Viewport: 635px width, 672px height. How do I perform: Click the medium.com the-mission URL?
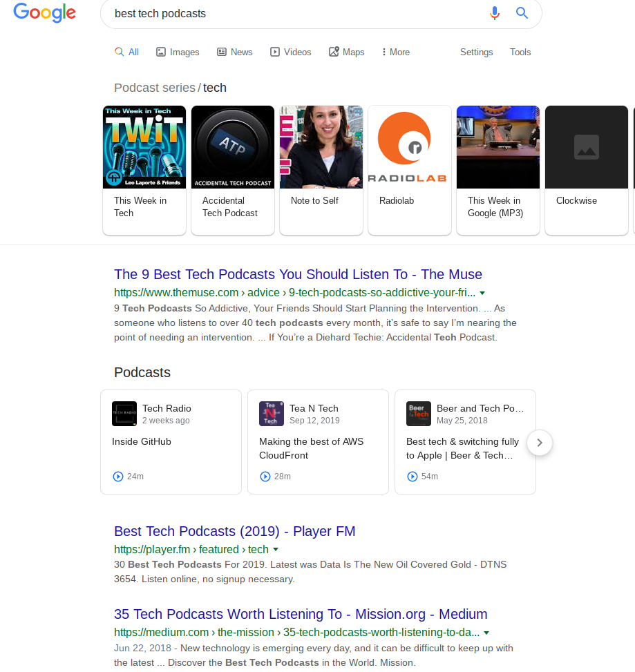[296, 633]
